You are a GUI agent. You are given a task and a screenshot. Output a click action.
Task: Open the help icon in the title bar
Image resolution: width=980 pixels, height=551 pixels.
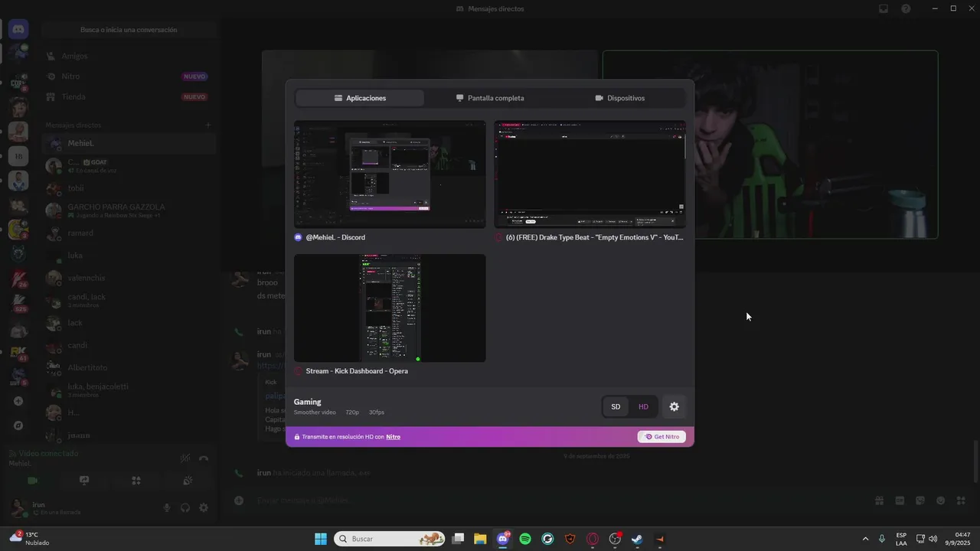pos(906,8)
